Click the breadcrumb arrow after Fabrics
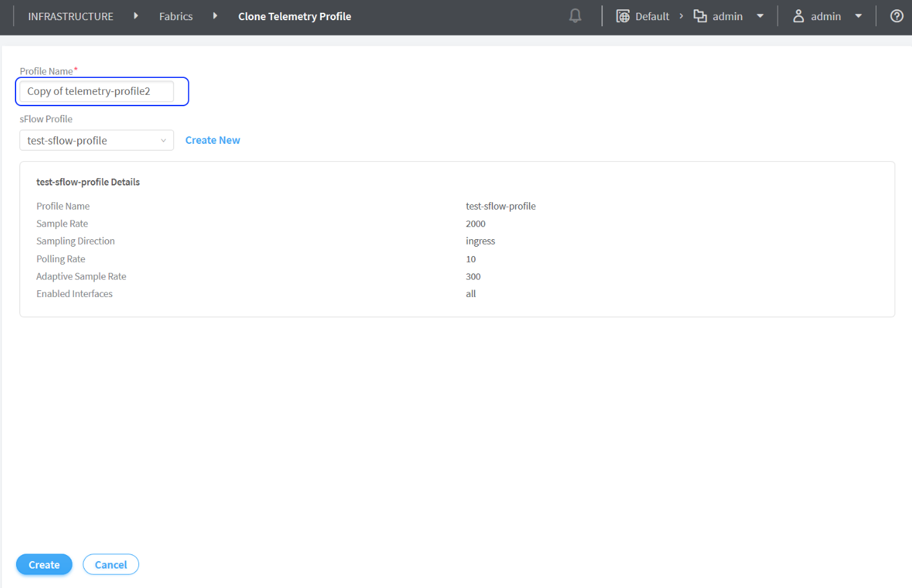Screen dimensions: 912x588 [215, 16]
